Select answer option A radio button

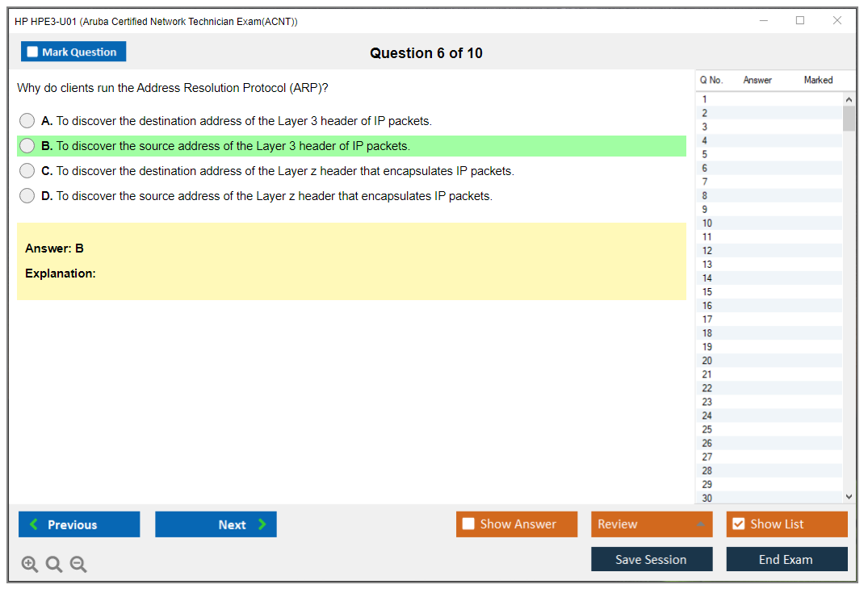(27, 121)
